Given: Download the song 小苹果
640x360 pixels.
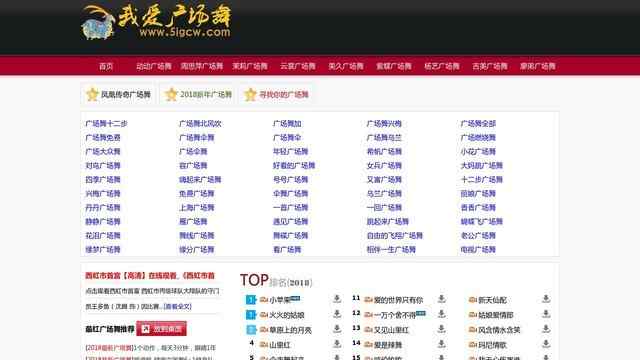Looking at the screenshot, I should point(337,299).
